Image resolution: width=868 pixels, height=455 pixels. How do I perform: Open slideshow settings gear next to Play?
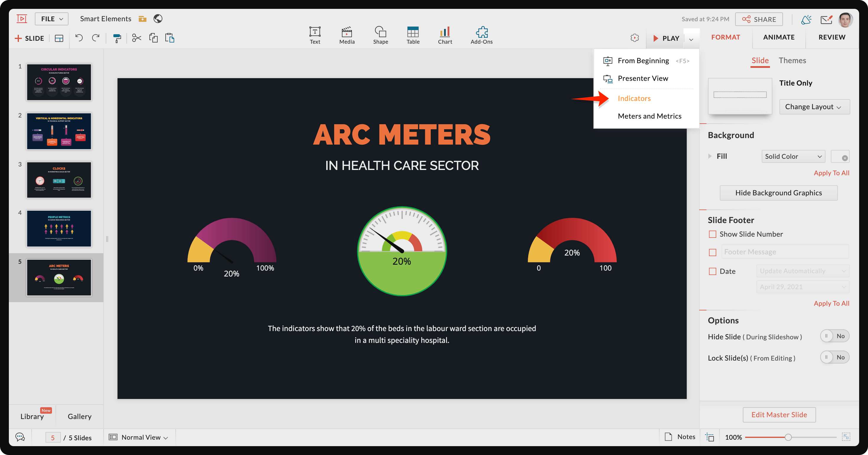click(634, 38)
